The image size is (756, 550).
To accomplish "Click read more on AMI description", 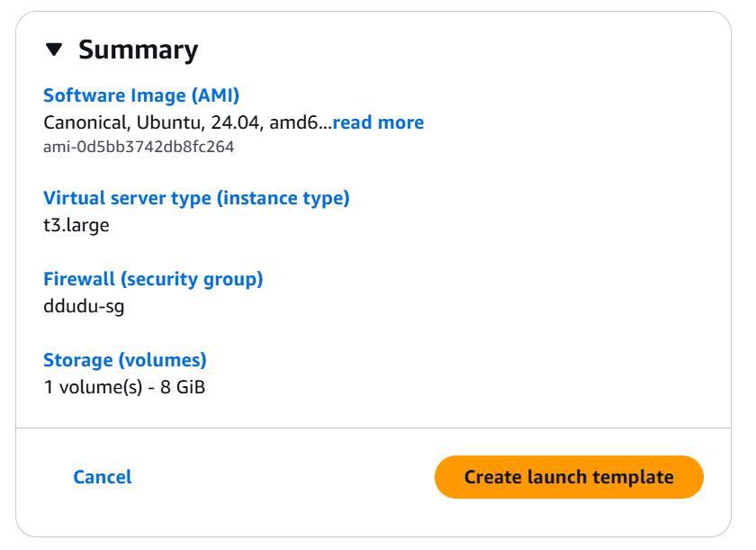I will pyautogui.click(x=378, y=122).
